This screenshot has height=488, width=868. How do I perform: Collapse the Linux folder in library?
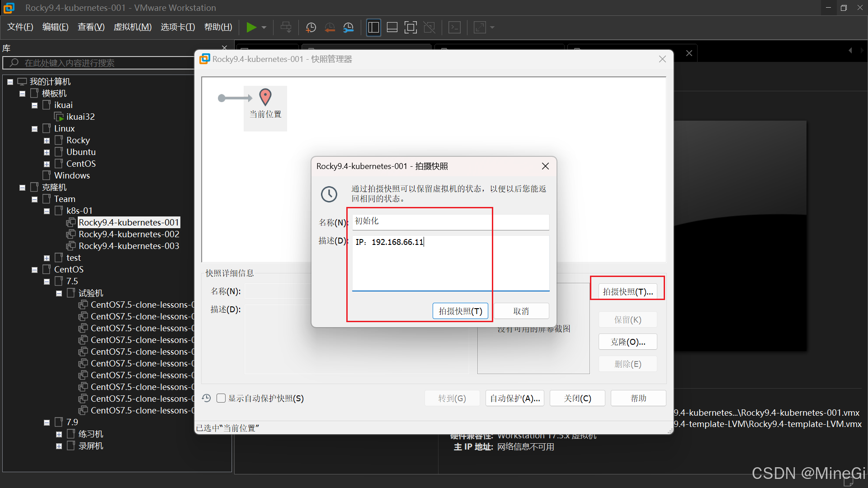pyautogui.click(x=35, y=129)
